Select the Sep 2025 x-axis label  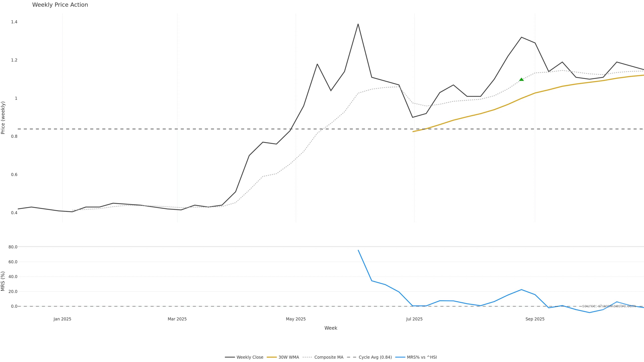[x=535, y=319]
